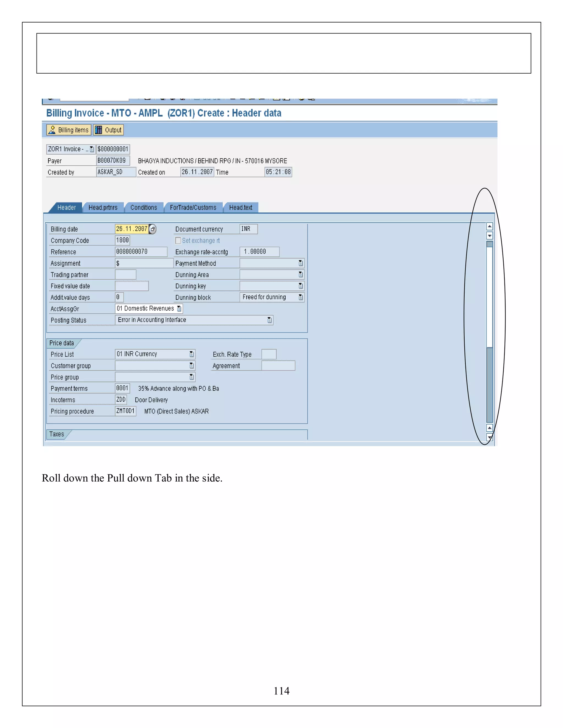The image size is (563, 728).
Task: Click the Output table icon
Action: (98, 130)
